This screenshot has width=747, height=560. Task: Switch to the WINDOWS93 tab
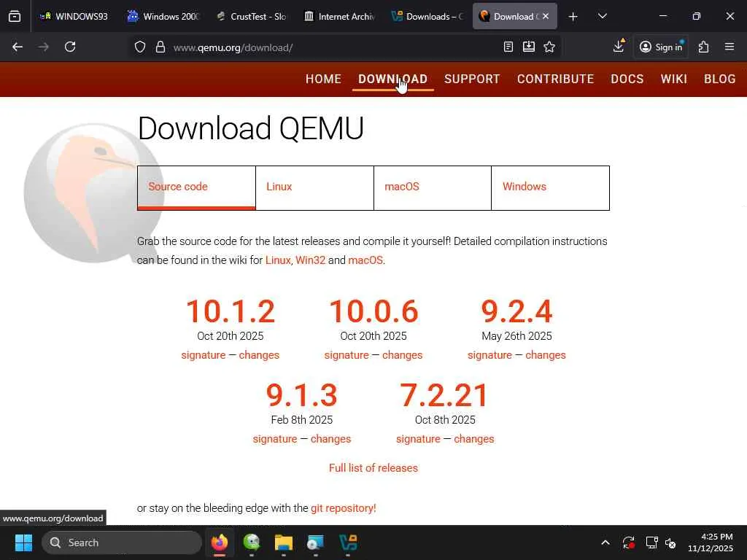(74, 17)
